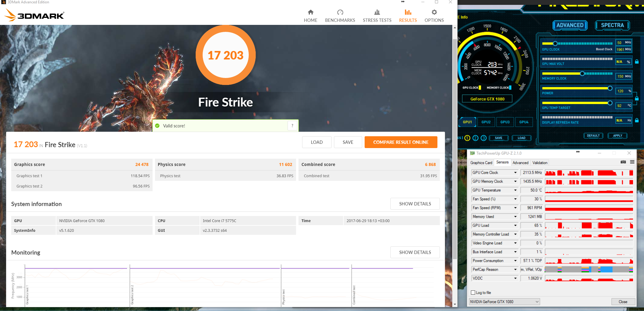Click the GPU Temp Target slider handle

pyautogui.click(x=610, y=103)
